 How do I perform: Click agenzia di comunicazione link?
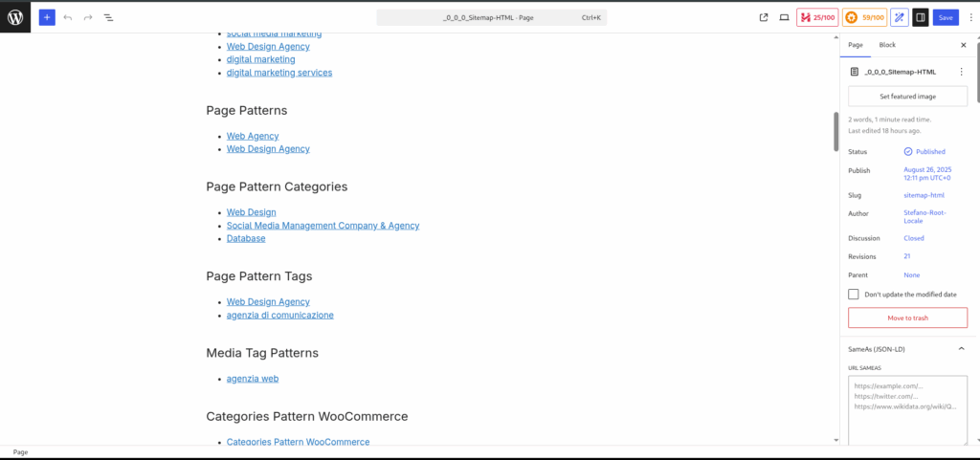click(280, 316)
